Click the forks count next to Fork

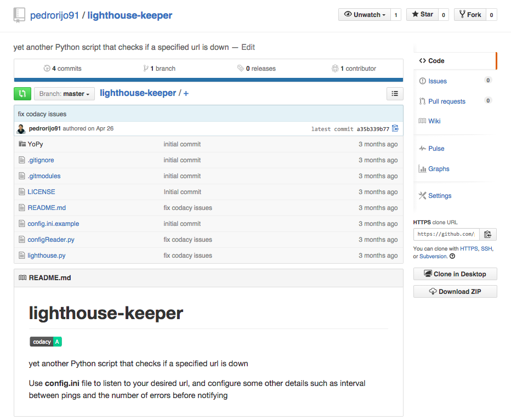pos(491,15)
